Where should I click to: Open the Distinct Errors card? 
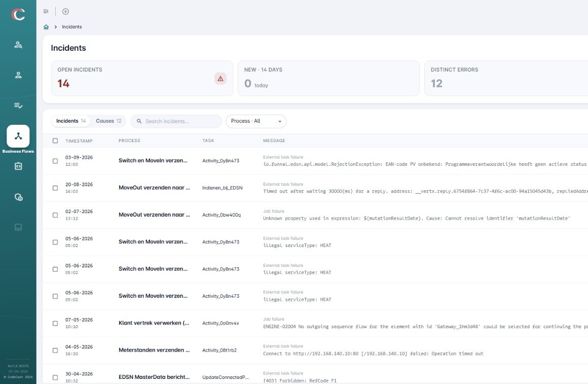pyautogui.click(x=506, y=78)
